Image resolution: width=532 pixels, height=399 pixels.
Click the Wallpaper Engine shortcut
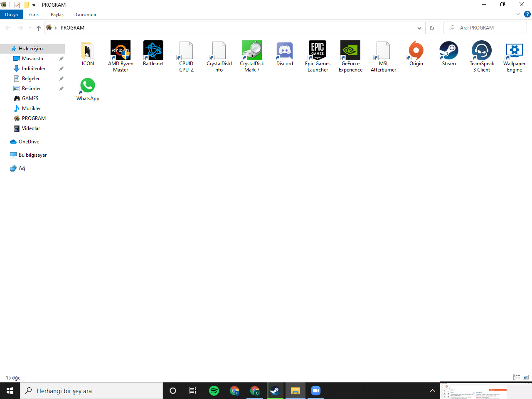coord(515,57)
